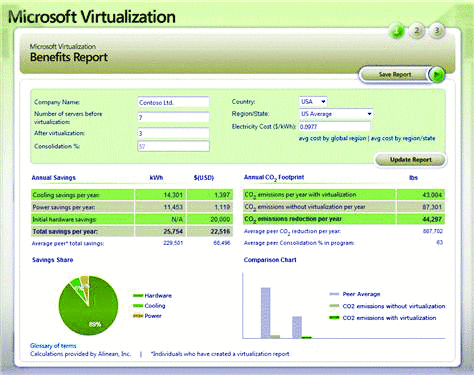Click Power legend swatch
This screenshot has height=375, width=474.
point(138,316)
